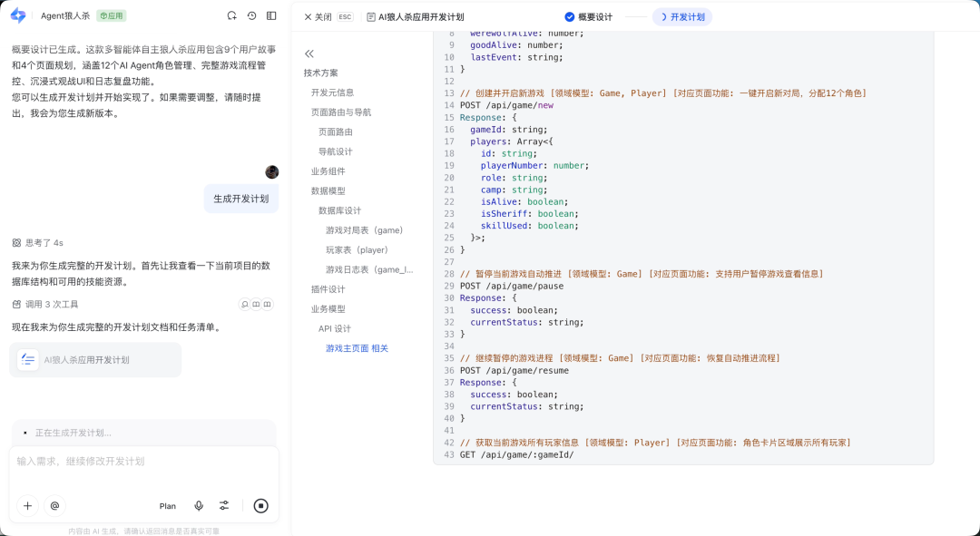980x536 pixels.
Task: Start a new chat session icon
Action: (x=232, y=16)
